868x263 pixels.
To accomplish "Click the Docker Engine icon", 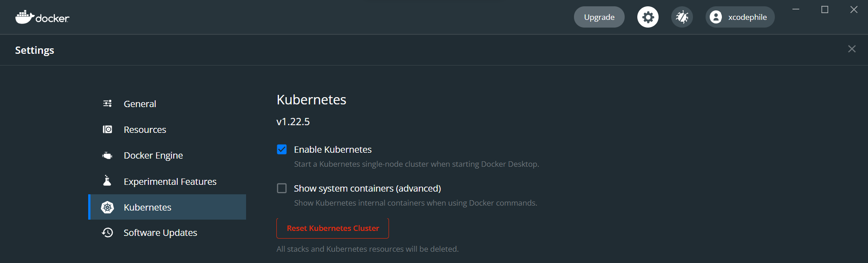I will 107,155.
